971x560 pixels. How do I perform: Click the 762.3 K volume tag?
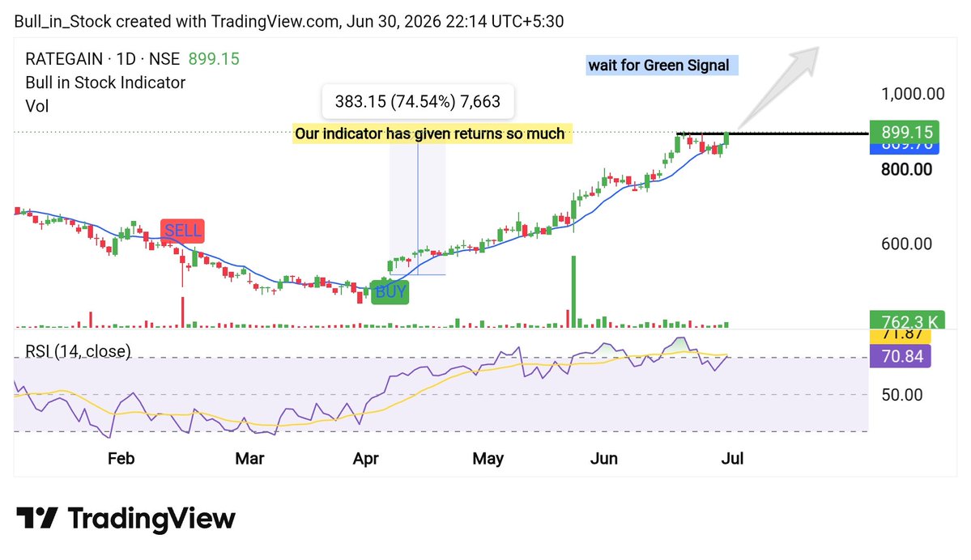coord(907,320)
